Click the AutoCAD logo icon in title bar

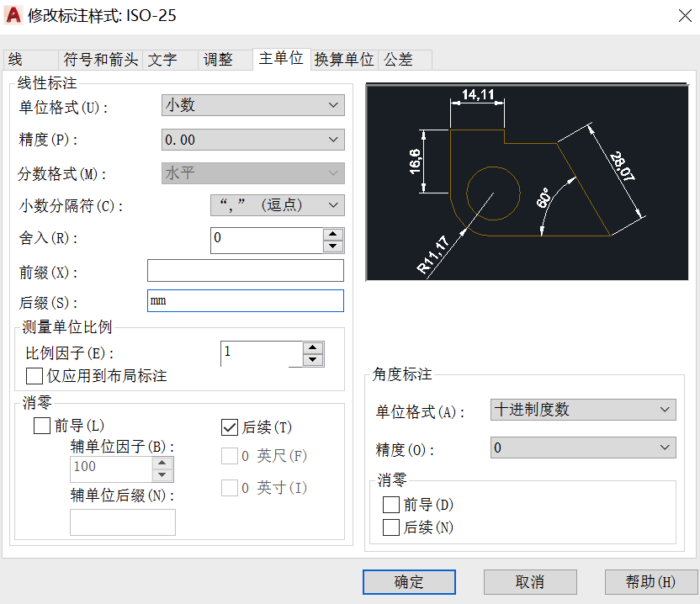pos(13,15)
